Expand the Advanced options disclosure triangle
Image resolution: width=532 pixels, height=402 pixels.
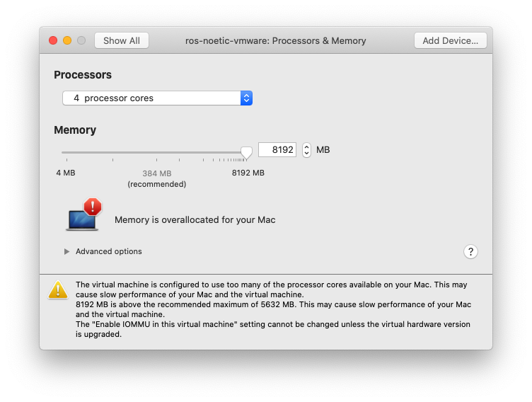(x=66, y=251)
